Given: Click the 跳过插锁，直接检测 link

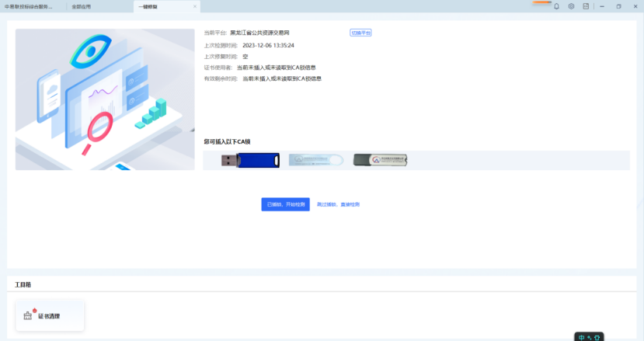Looking at the screenshot, I should pyautogui.click(x=338, y=204).
